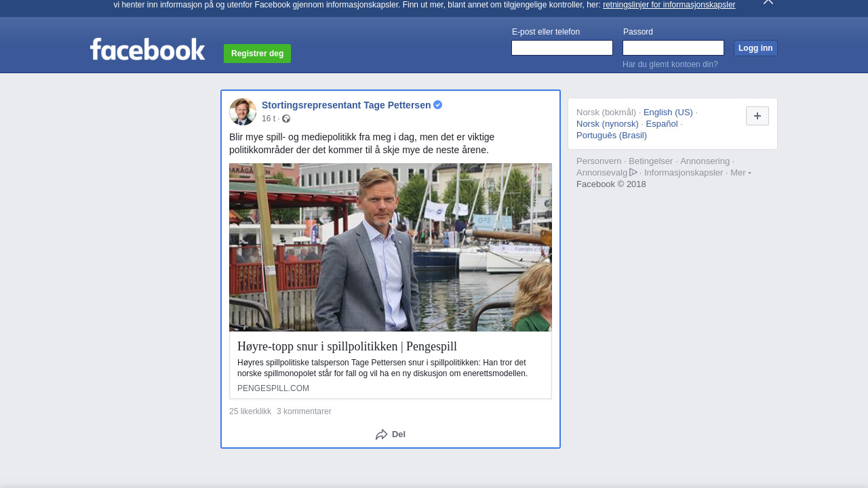
Task: Click the plus button for more languages
Action: [757, 116]
